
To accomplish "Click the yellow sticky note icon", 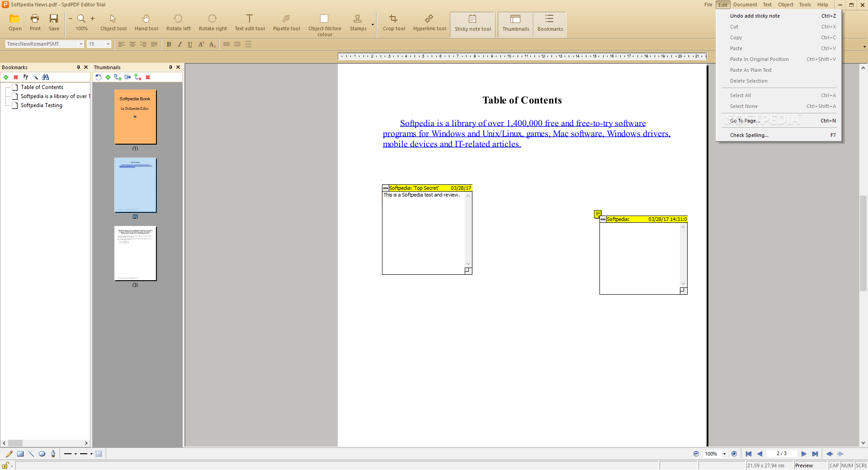I will [x=598, y=214].
